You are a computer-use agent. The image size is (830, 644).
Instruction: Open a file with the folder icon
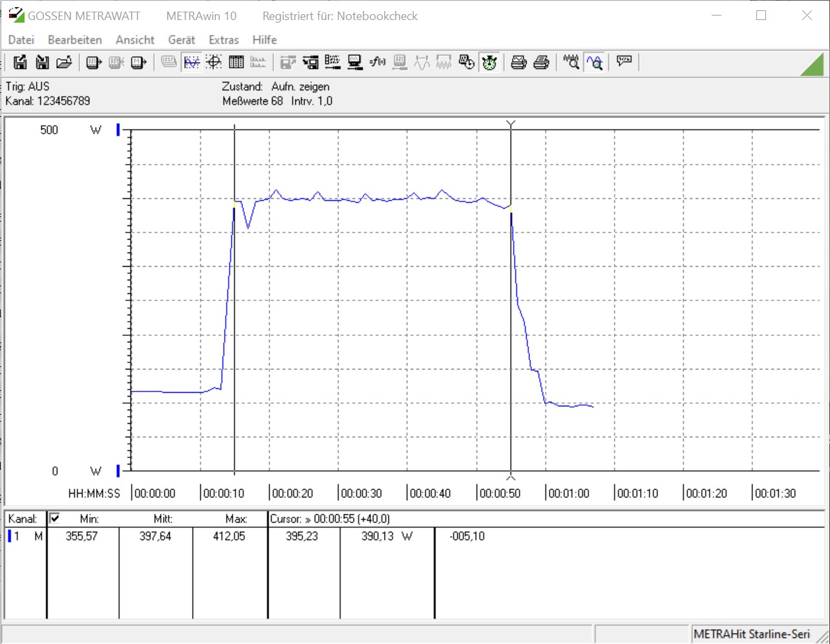[x=64, y=62]
